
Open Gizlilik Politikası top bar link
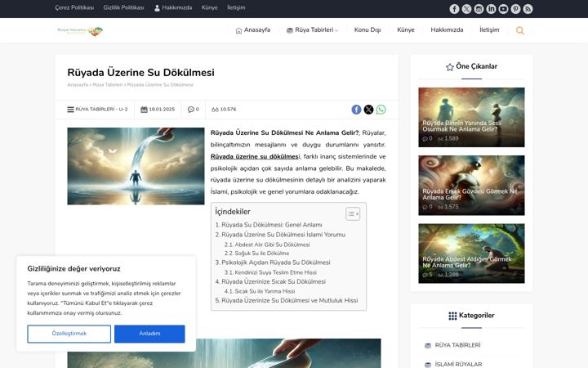(124, 7)
